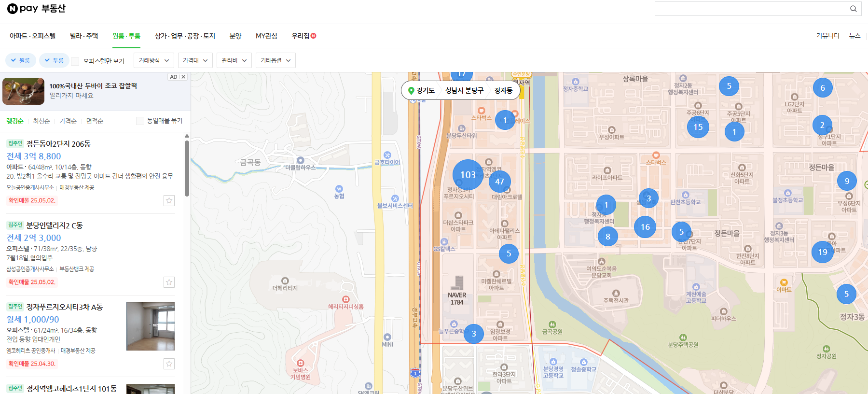Click the 8 listings cluster marker
The image size is (868, 394).
pyautogui.click(x=608, y=237)
